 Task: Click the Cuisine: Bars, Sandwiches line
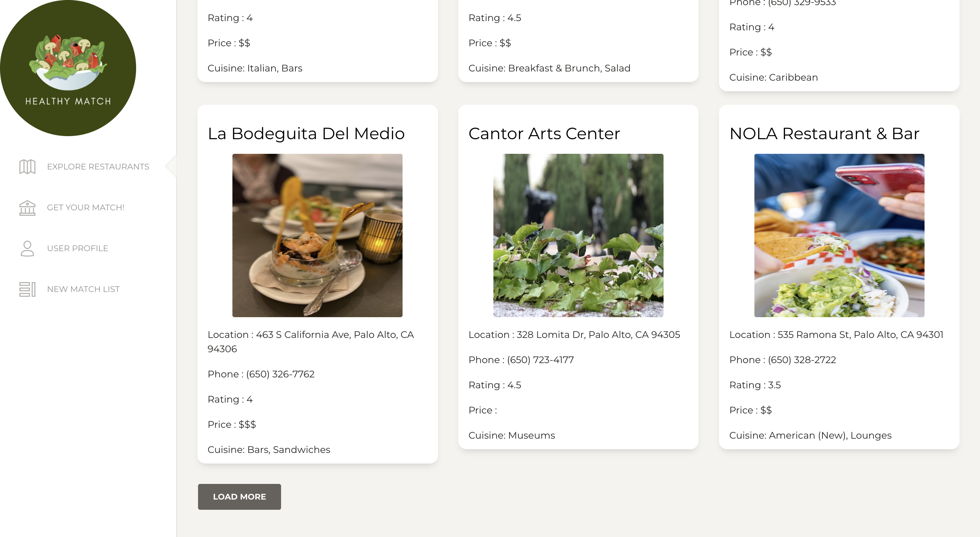268,450
